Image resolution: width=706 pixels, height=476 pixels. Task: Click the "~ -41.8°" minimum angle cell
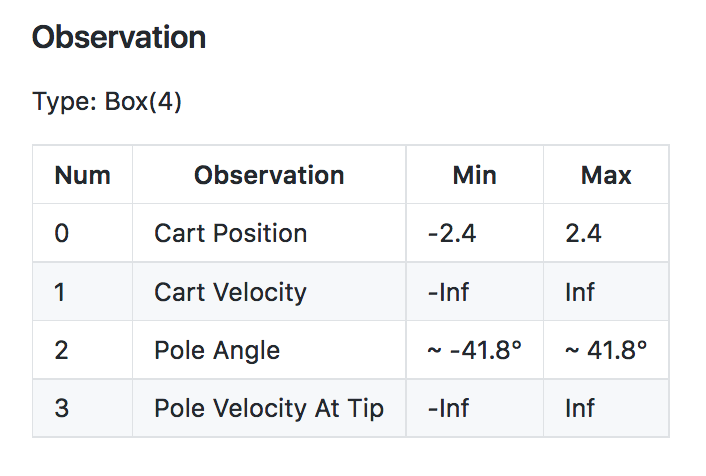475,350
